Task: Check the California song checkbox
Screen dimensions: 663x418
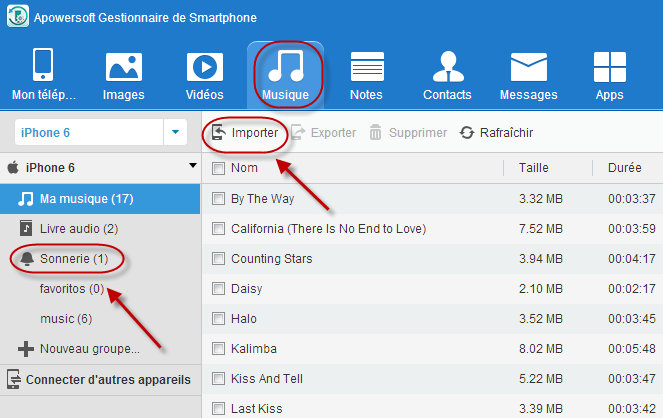Action: 218,229
